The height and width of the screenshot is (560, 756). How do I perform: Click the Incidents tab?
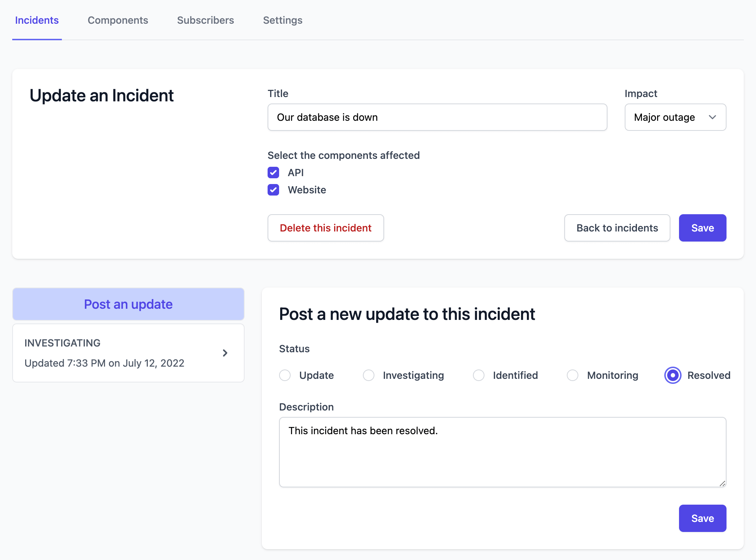[x=37, y=20]
